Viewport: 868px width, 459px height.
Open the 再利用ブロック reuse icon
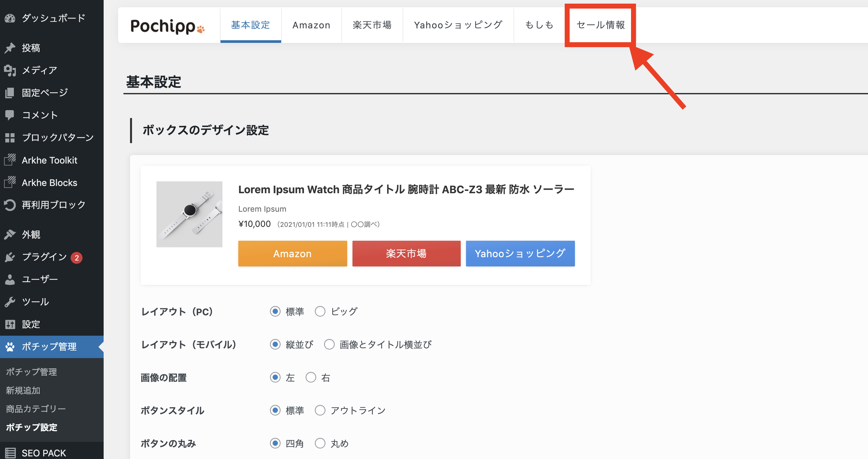coord(10,205)
